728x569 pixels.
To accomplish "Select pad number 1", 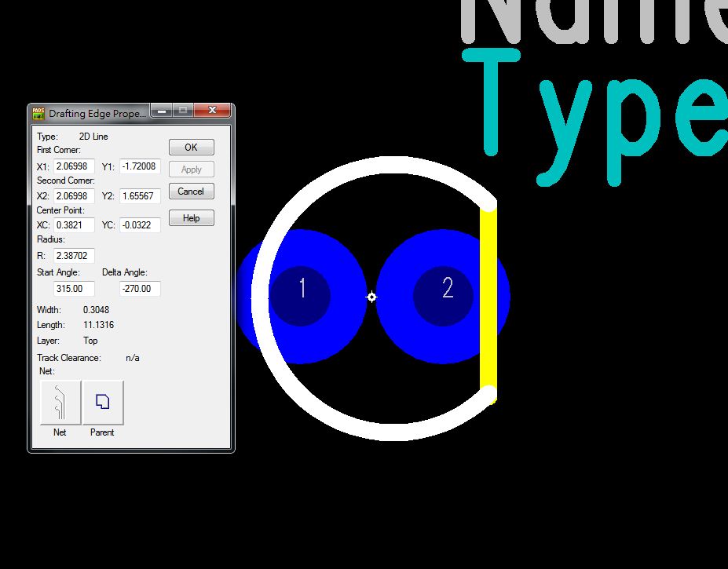I will 301,296.
